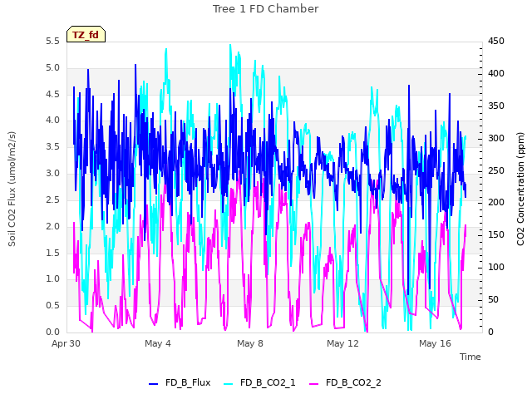Screen dimensions: 532x399
Task: Click the Time x-axis title
Action: [470, 357]
